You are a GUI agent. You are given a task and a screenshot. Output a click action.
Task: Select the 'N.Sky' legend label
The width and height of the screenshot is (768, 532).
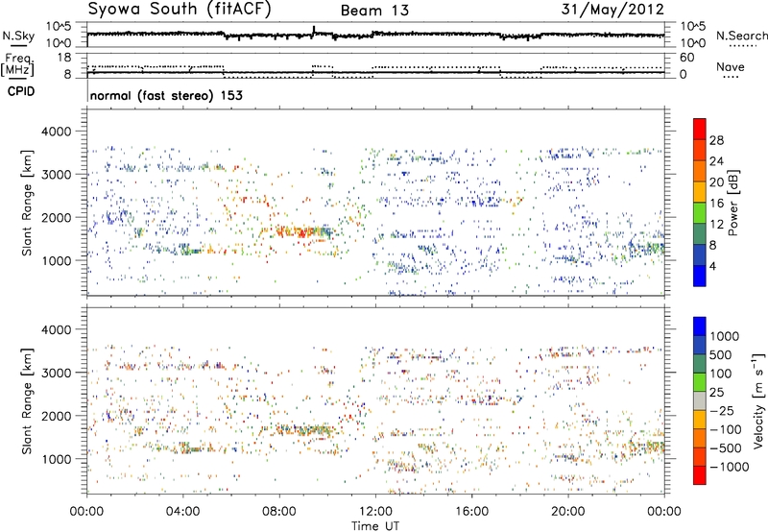[x=18, y=36]
